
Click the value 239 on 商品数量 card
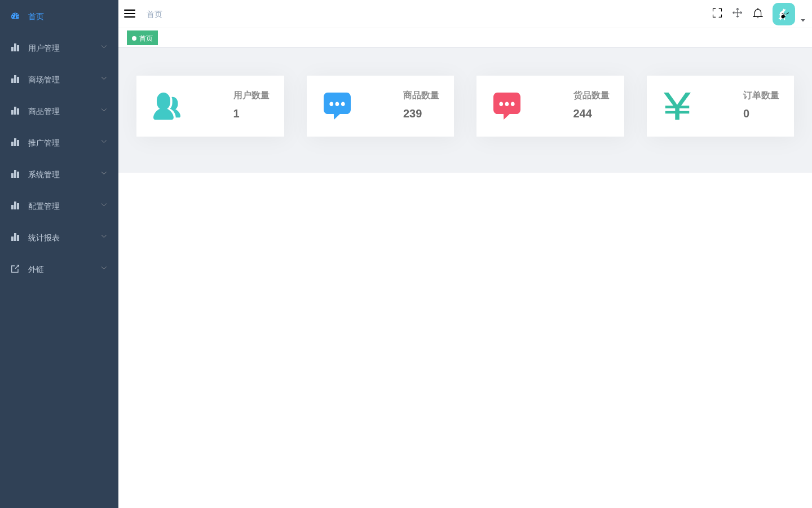[412, 113]
